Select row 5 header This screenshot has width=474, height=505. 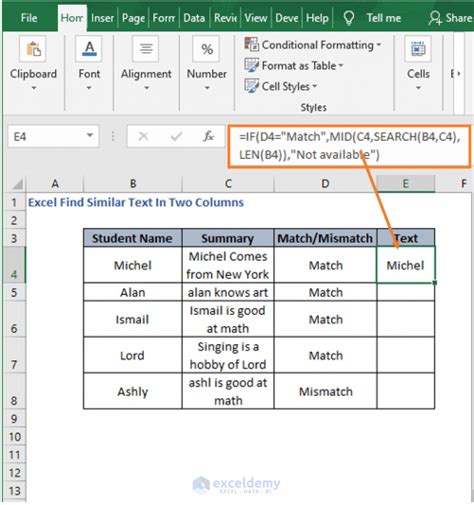(x=14, y=292)
